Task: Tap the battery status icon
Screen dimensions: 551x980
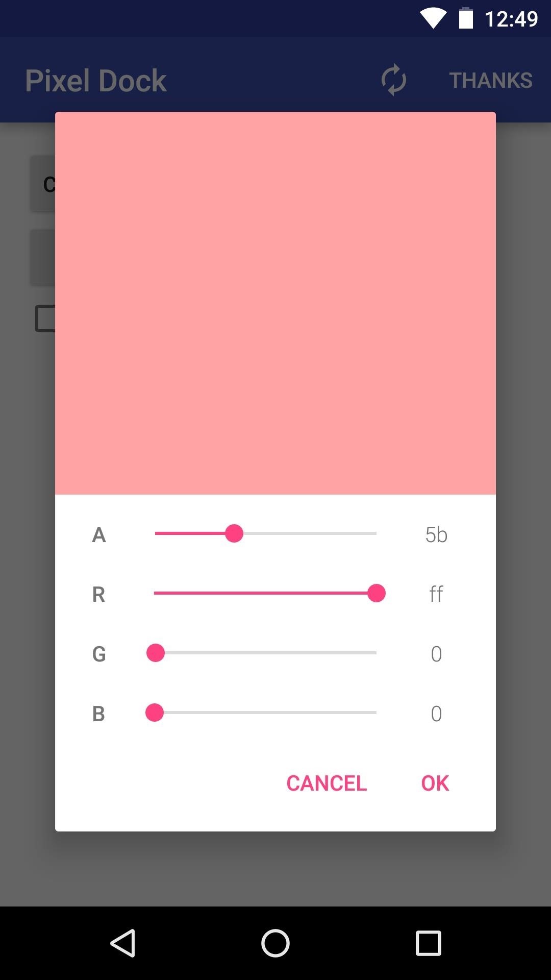Action: (x=466, y=18)
